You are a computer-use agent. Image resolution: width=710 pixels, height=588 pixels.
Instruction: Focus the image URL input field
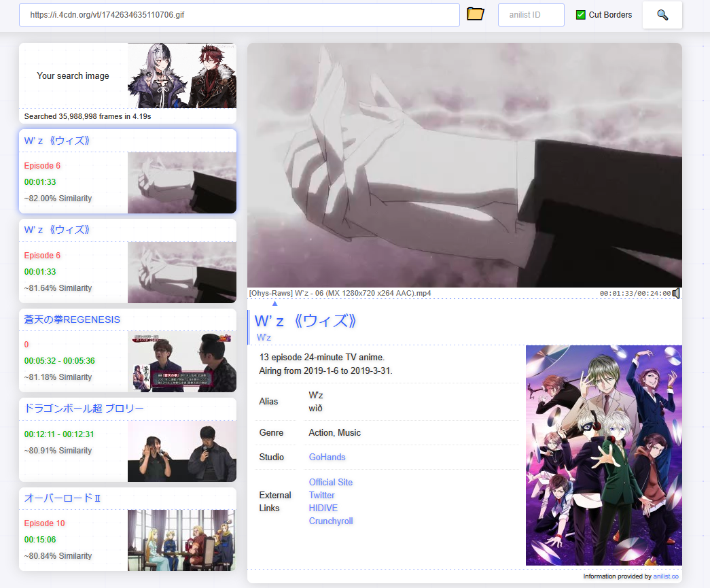(239, 15)
